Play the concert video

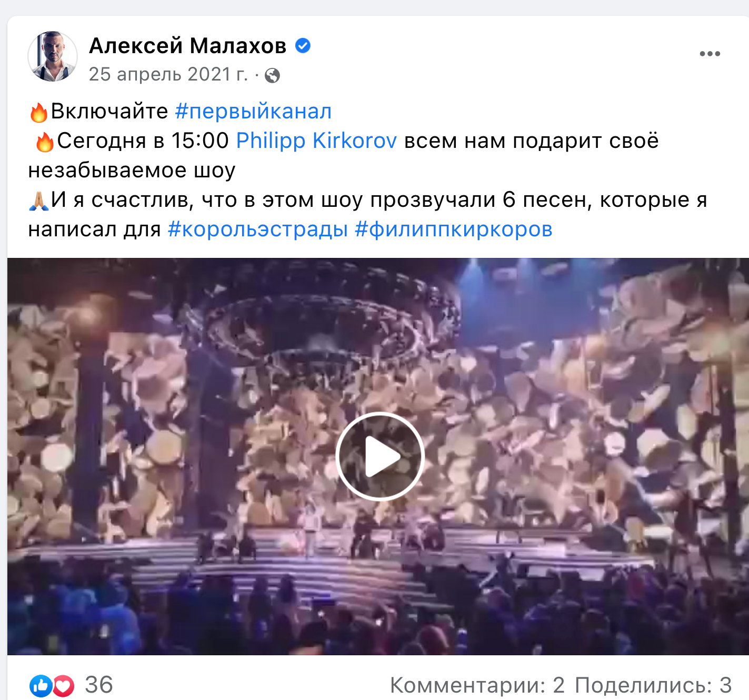(380, 456)
